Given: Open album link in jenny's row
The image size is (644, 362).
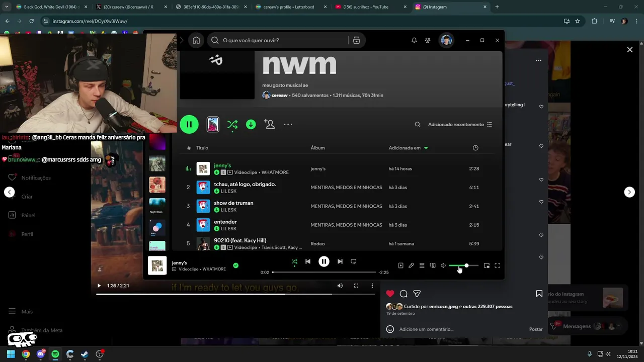Looking at the screenshot, I should tap(318, 169).
